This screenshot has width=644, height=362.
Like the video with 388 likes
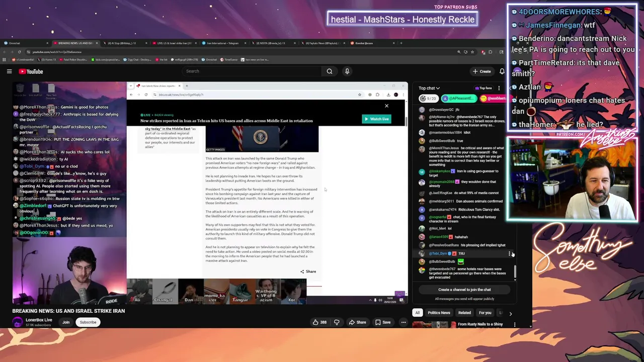(319, 322)
